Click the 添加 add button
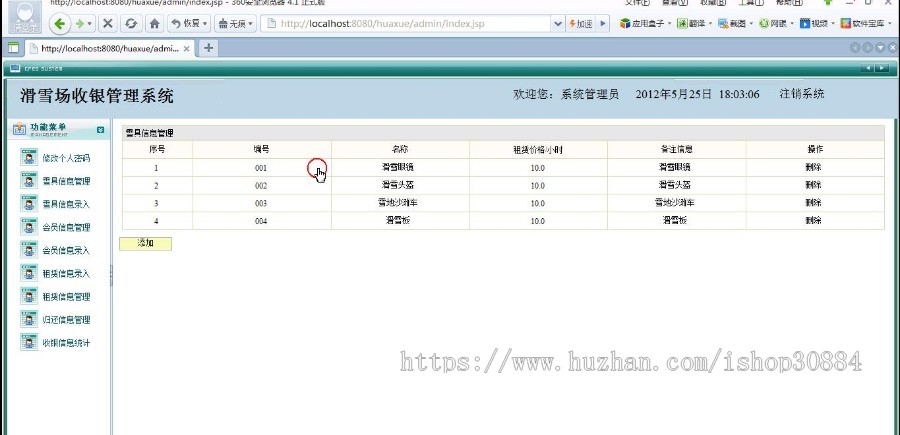This screenshot has height=435, width=900. [x=145, y=243]
